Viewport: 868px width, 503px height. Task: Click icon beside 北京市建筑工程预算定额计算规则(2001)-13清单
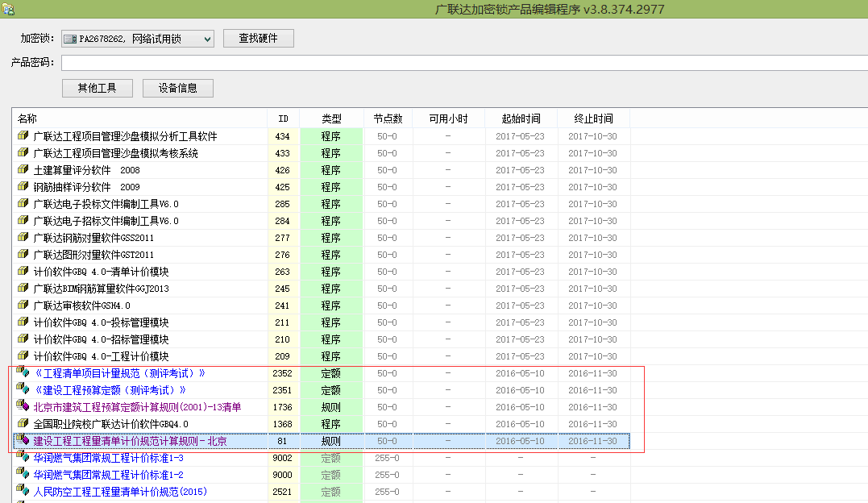23,405
